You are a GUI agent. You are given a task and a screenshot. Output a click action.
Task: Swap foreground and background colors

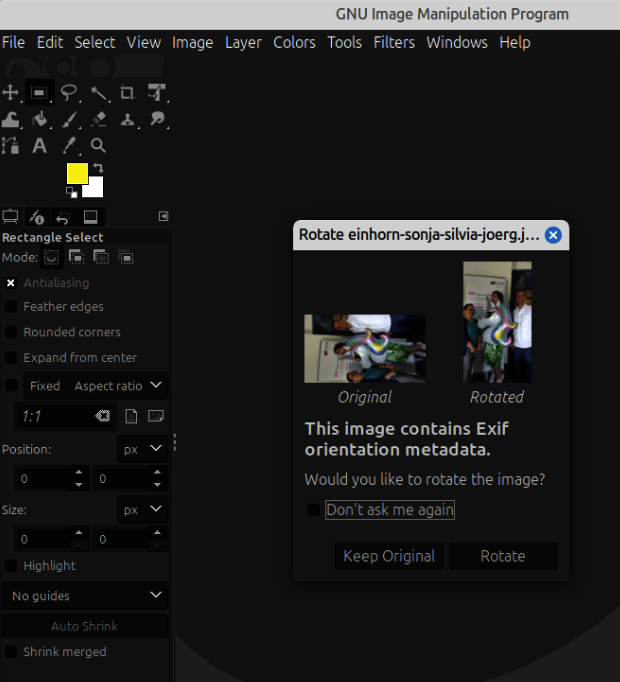[98, 168]
